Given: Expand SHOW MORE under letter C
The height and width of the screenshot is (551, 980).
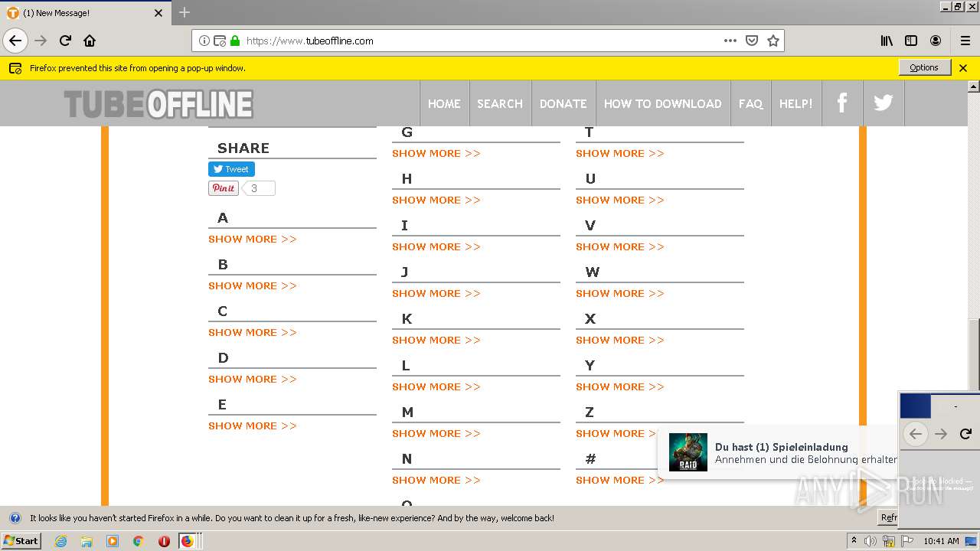Looking at the screenshot, I should tap(253, 332).
